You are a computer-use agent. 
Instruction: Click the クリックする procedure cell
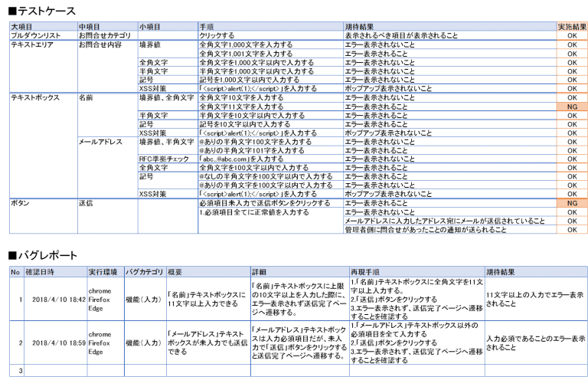click(271, 35)
